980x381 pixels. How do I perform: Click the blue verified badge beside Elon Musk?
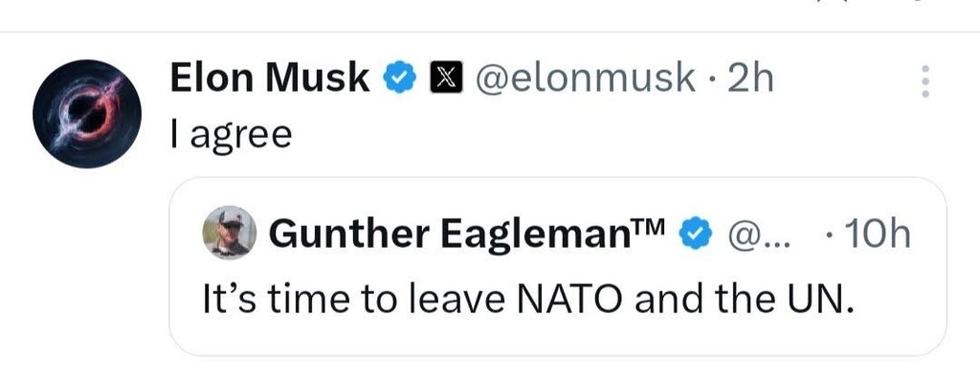click(x=399, y=78)
